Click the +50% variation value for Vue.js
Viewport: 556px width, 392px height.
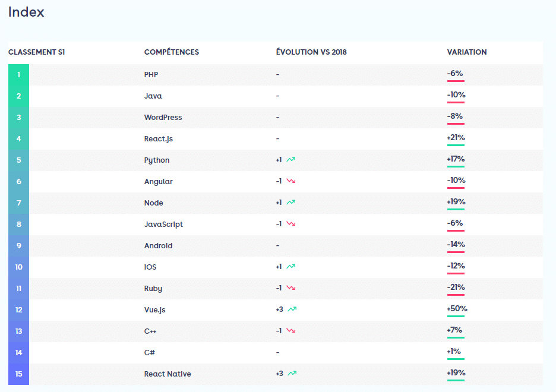point(457,309)
